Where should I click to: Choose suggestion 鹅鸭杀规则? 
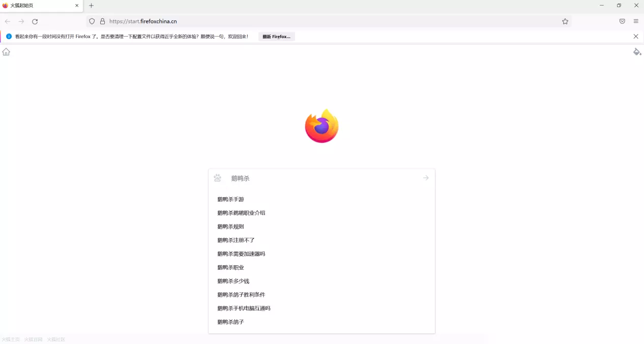(x=321, y=227)
